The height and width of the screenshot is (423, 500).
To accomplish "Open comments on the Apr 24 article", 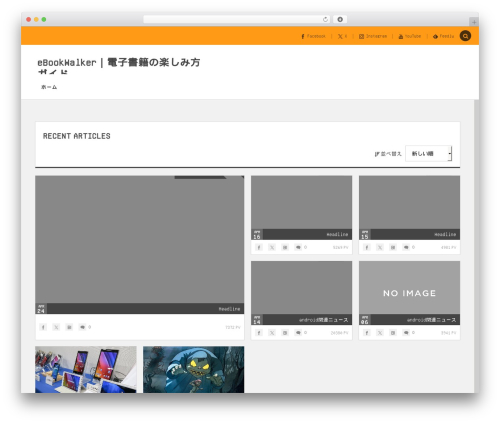I will tap(85, 327).
